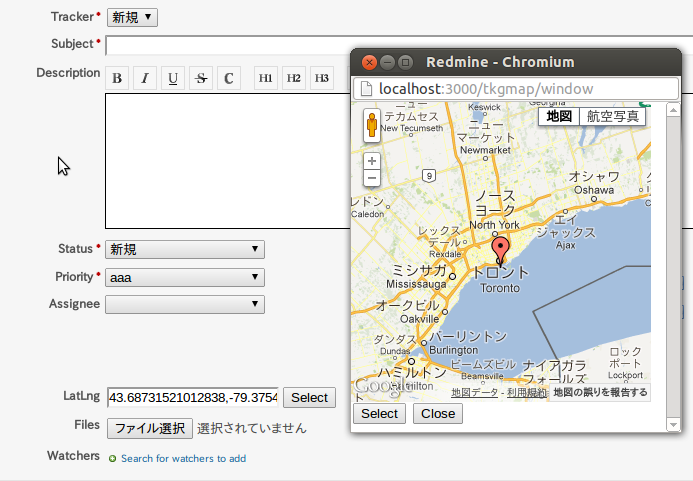Apply Heading 3 (H3) format
693x481 pixels.
(322, 78)
